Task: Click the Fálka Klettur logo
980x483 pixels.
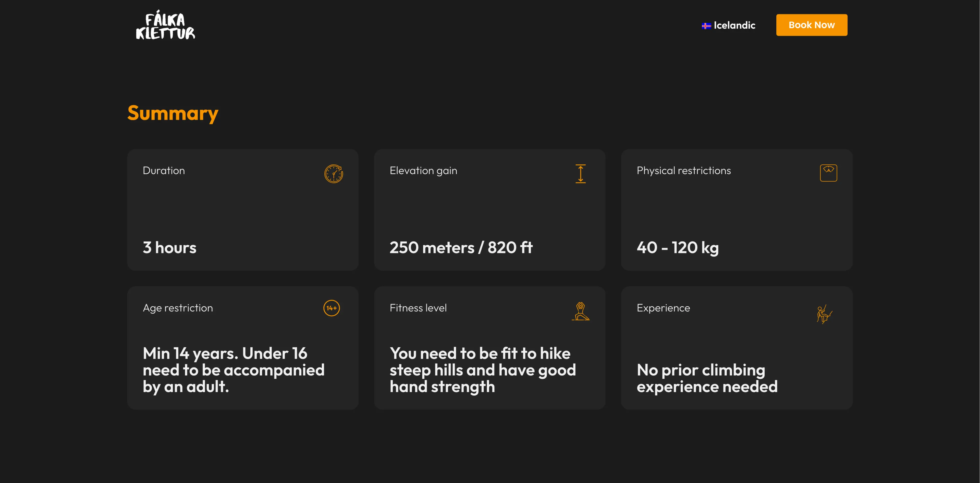Action: click(165, 25)
